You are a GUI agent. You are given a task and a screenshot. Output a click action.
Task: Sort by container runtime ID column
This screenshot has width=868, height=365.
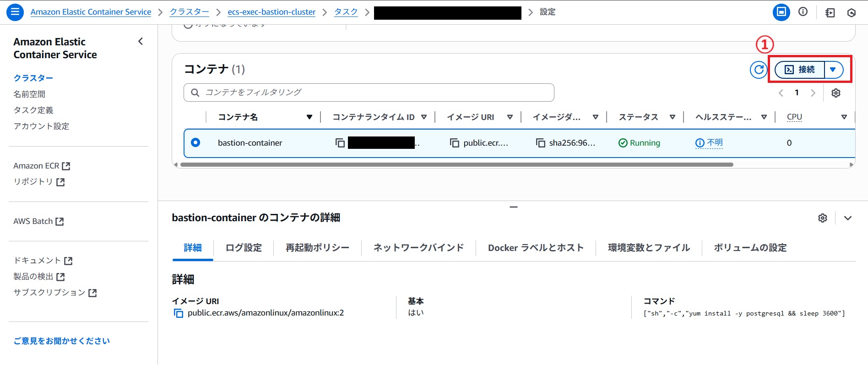(424, 117)
